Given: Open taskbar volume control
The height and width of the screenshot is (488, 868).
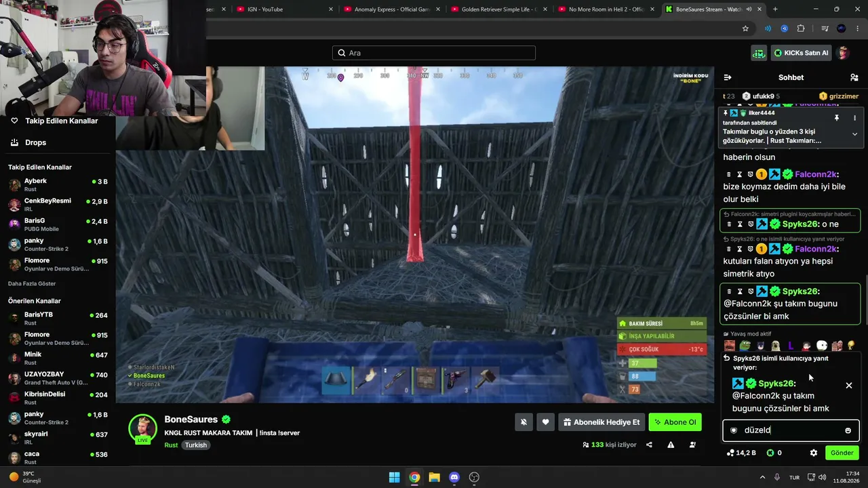Looking at the screenshot, I should click(822, 477).
